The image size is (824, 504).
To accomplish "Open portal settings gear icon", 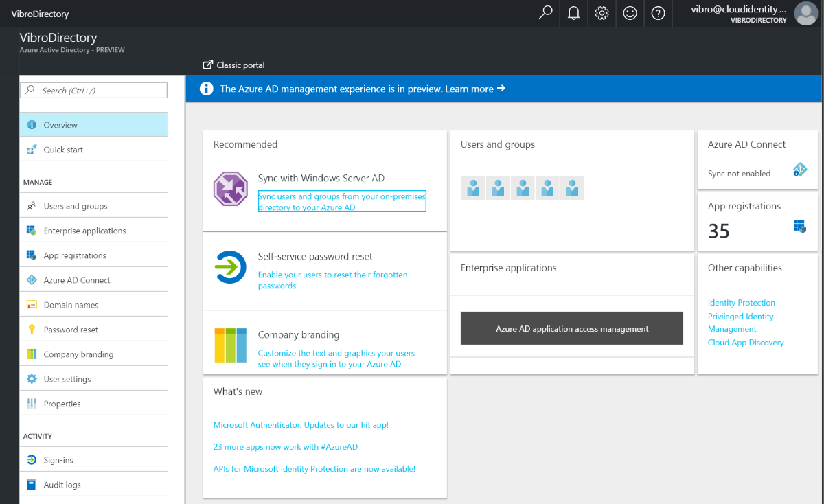I will coord(602,13).
